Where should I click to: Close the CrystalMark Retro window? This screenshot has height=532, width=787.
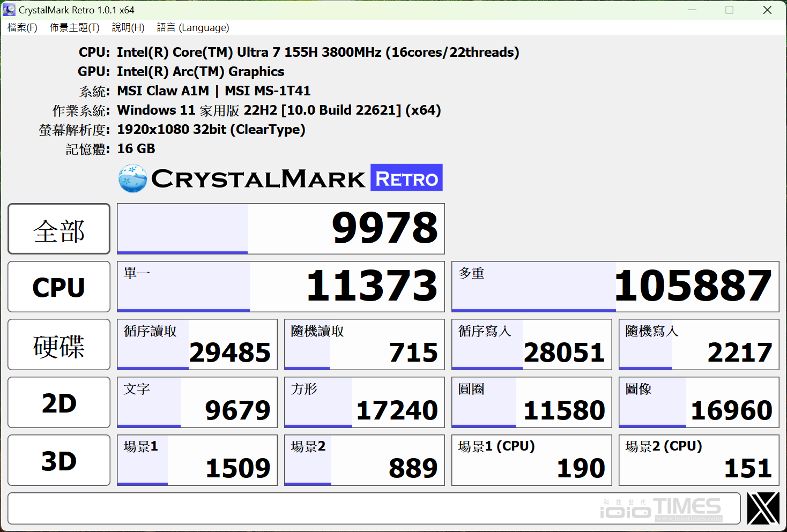pyautogui.click(x=767, y=10)
